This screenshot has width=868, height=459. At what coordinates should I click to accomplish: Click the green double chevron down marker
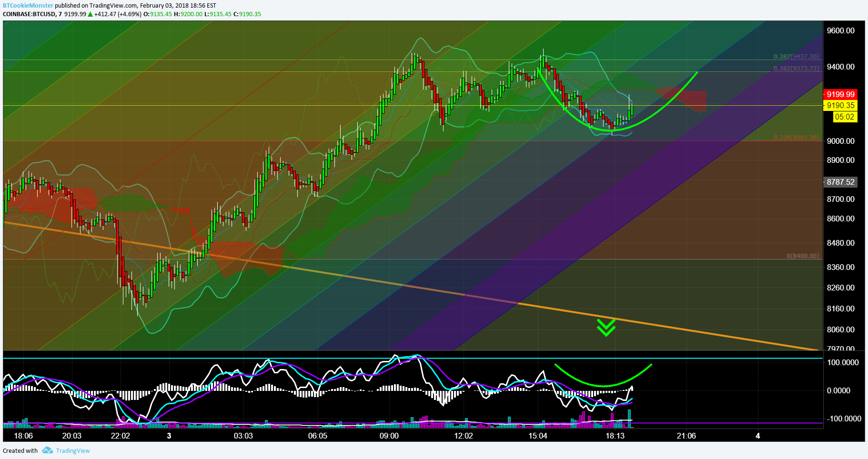click(606, 328)
